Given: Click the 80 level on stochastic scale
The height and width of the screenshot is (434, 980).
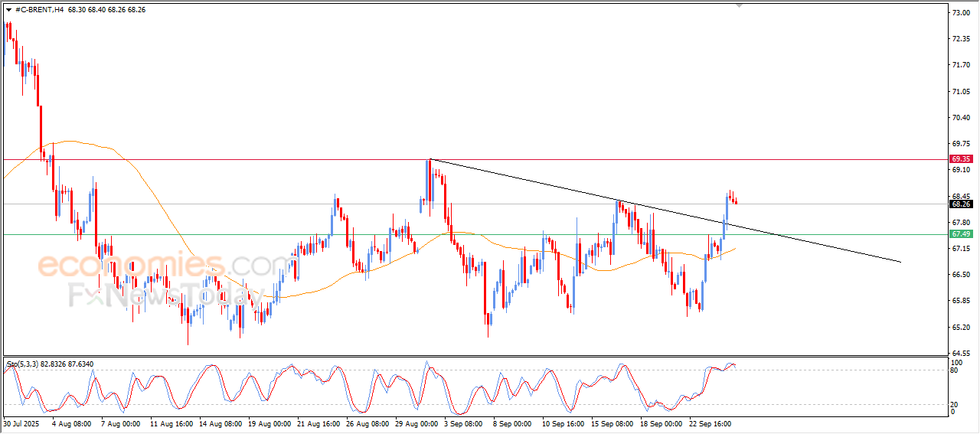Looking at the screenshot, I should (954, 370).
